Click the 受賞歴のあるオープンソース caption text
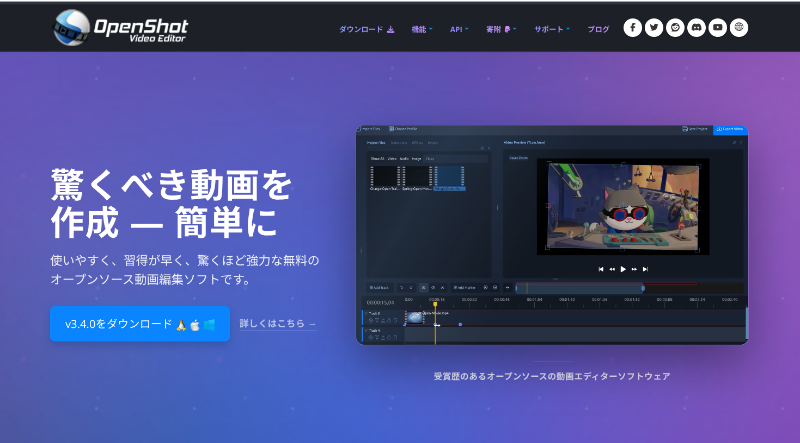This screenshot has width=800, height=443. [552, 376]
